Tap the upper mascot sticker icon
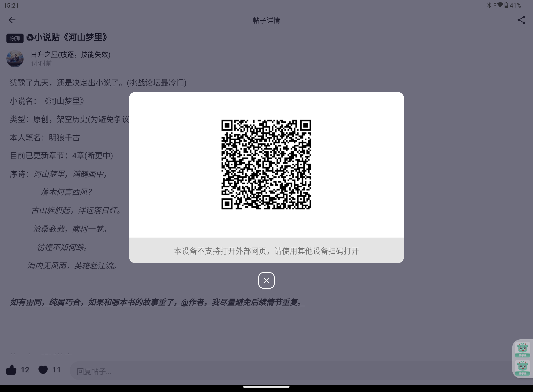Image resolution: width=533 pixels, height=392 pixels. coord(522,350)
